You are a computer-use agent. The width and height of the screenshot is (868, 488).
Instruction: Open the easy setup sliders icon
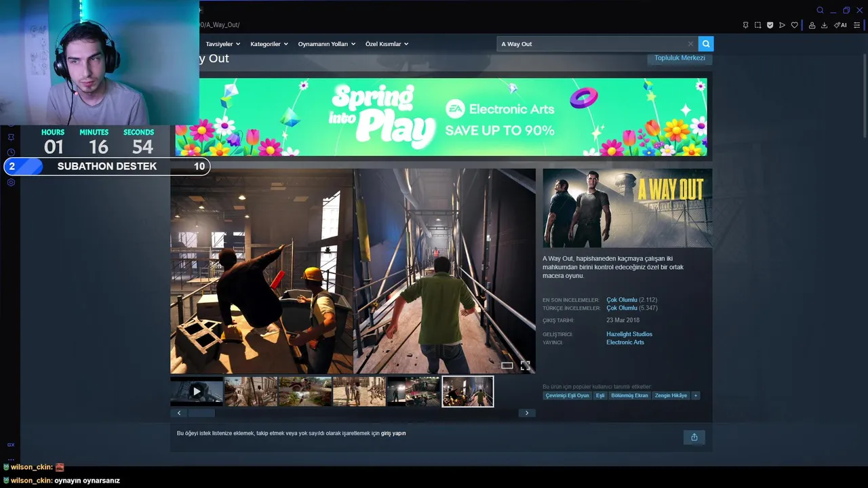coord(856,25)
